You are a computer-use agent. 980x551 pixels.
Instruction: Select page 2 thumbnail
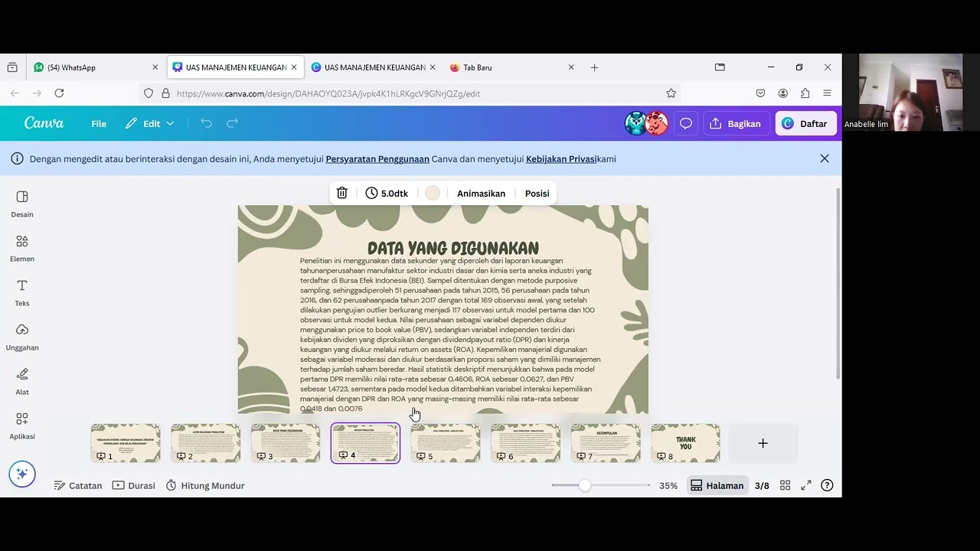(x=205, y=443)
